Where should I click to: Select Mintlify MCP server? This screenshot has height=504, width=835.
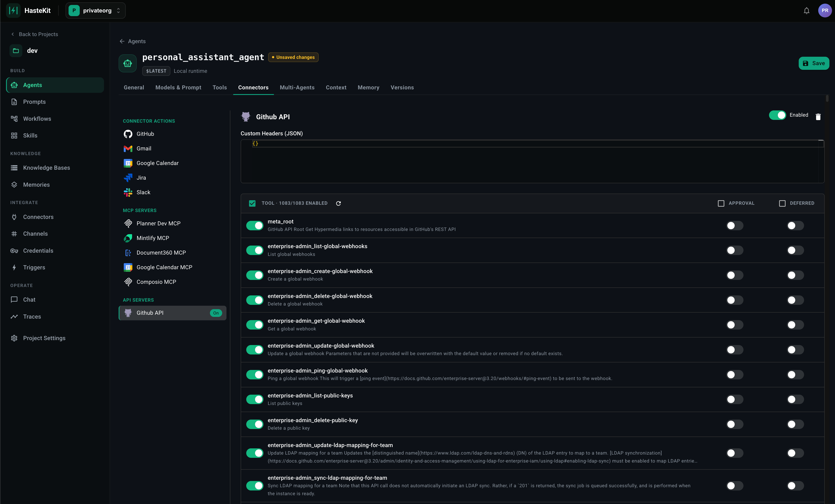173,238
